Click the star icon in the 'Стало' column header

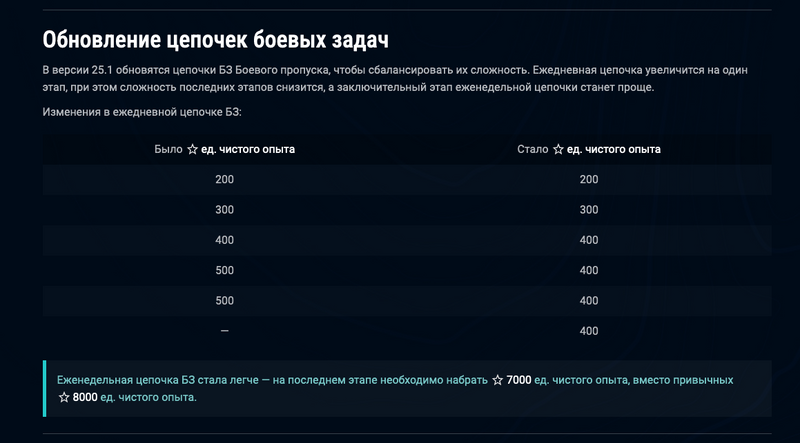point(558,150)
